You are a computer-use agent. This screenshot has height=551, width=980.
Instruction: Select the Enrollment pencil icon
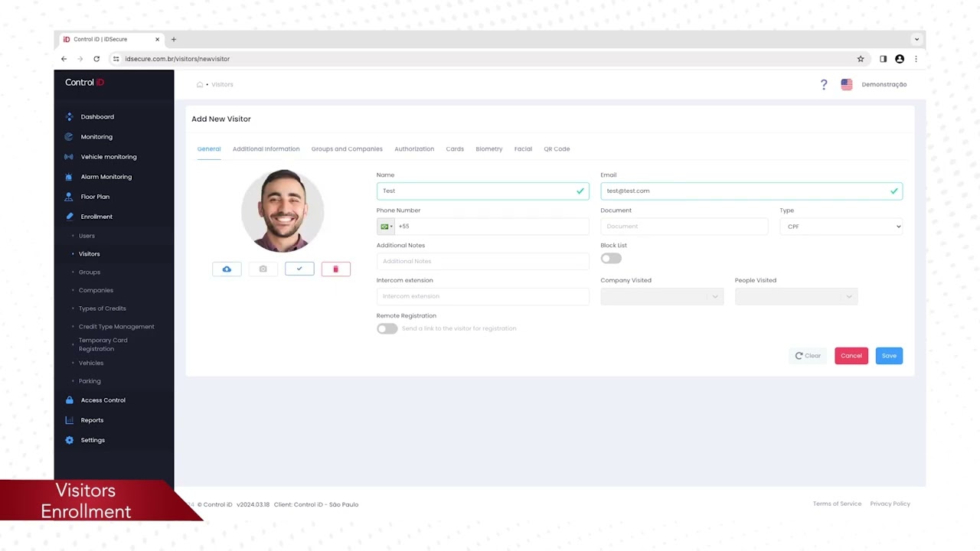70,217
